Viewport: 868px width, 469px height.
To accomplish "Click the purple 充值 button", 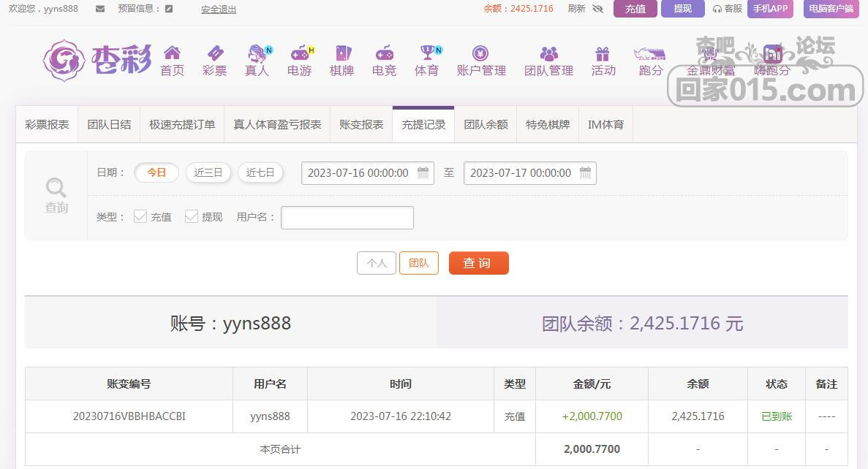I will tap(635, 9).
